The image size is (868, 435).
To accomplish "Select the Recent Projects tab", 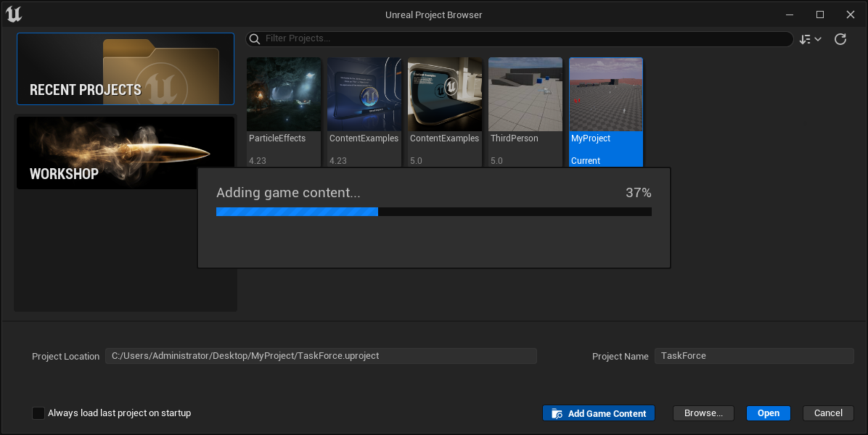I will tap(125, 69).
